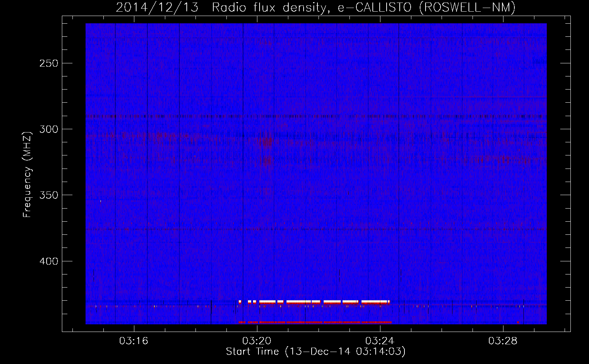Click the 350 frequency tick label
The image size is (589, 364).
49,195
